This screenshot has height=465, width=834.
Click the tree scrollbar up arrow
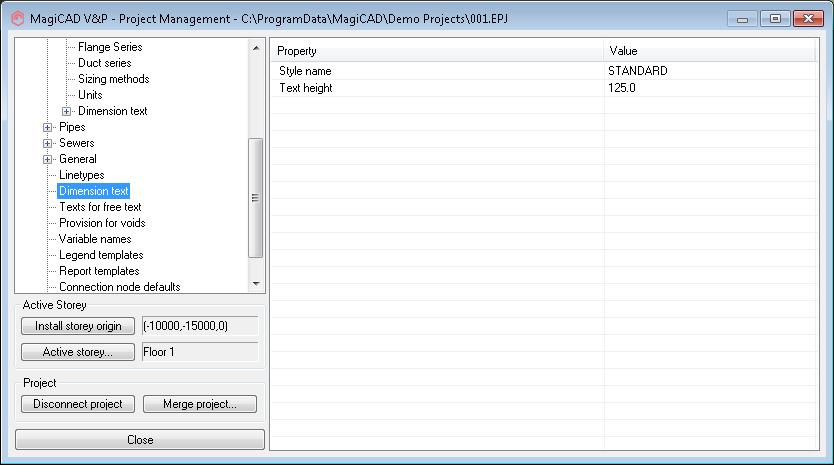click(x=256, y=48)
